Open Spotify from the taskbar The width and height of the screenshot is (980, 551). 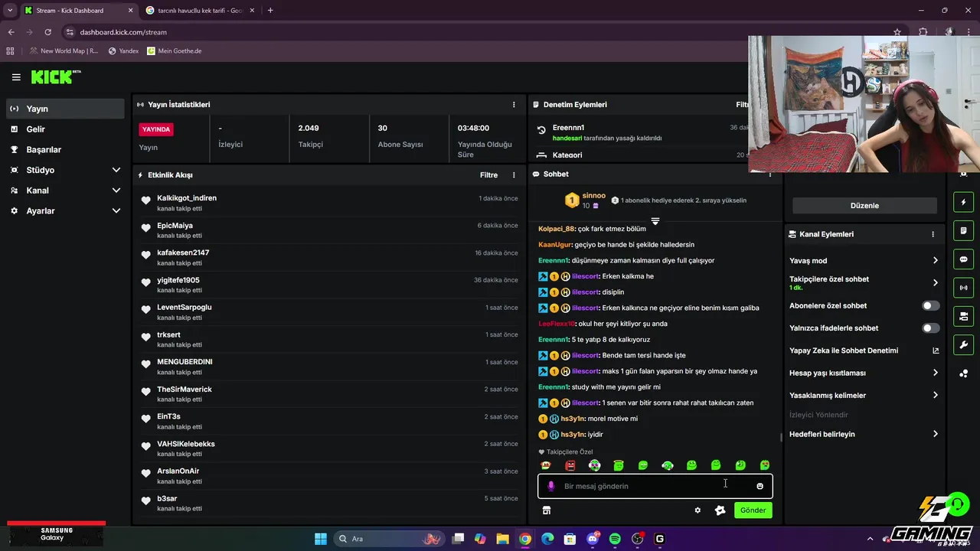pyautogui.click(x=615, y=539)
